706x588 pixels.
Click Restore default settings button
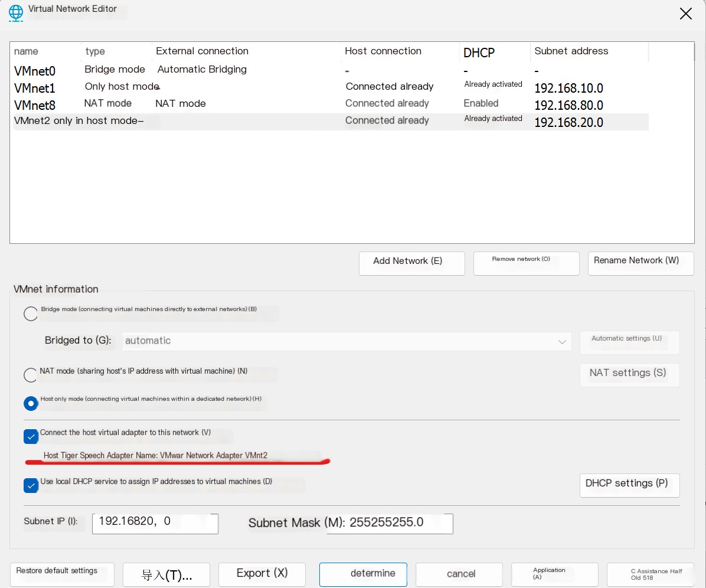click(x=62, y=574)
